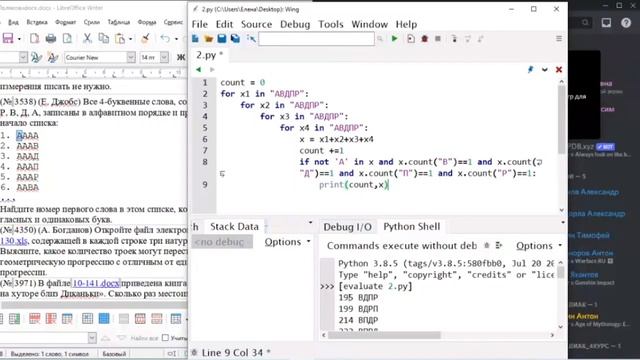Switch to the Debug I/O tab
Viewport: 640px width, 360px height.
point(347,227)
